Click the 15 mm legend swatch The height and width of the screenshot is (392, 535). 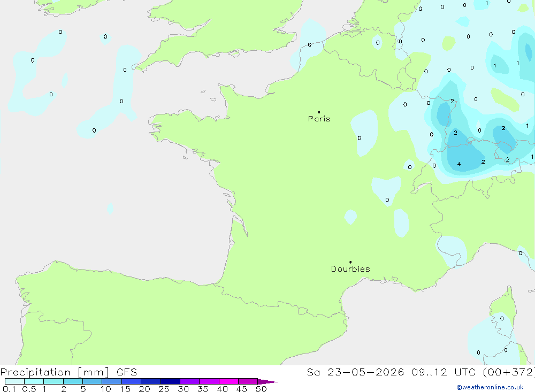click(x=132, y=381)
